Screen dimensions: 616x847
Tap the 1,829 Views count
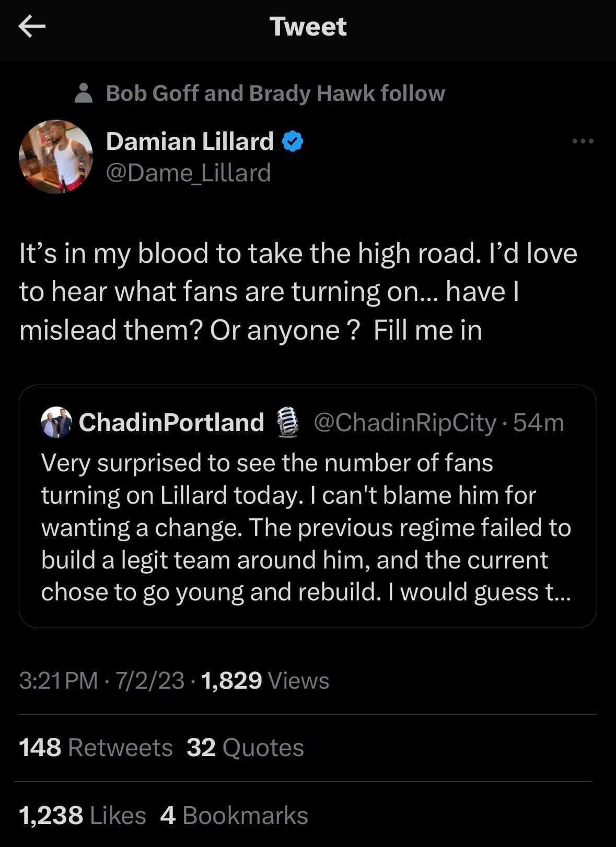(265, 681)
